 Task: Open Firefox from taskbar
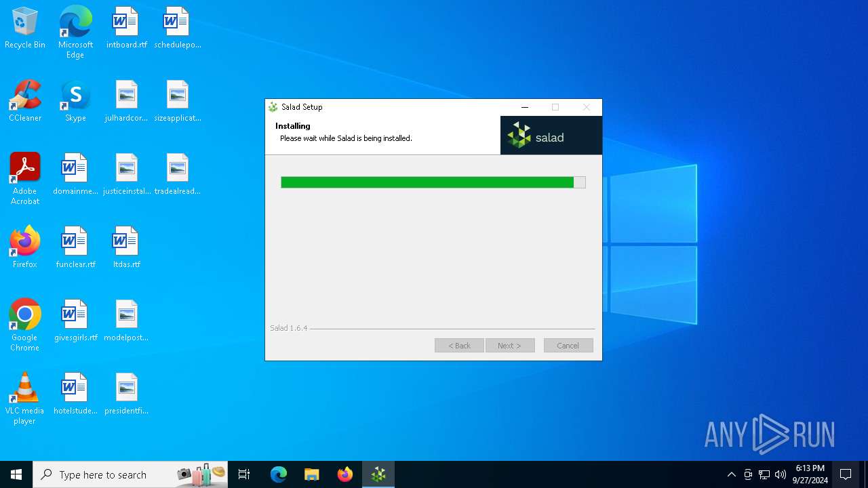tap(345, 474)
